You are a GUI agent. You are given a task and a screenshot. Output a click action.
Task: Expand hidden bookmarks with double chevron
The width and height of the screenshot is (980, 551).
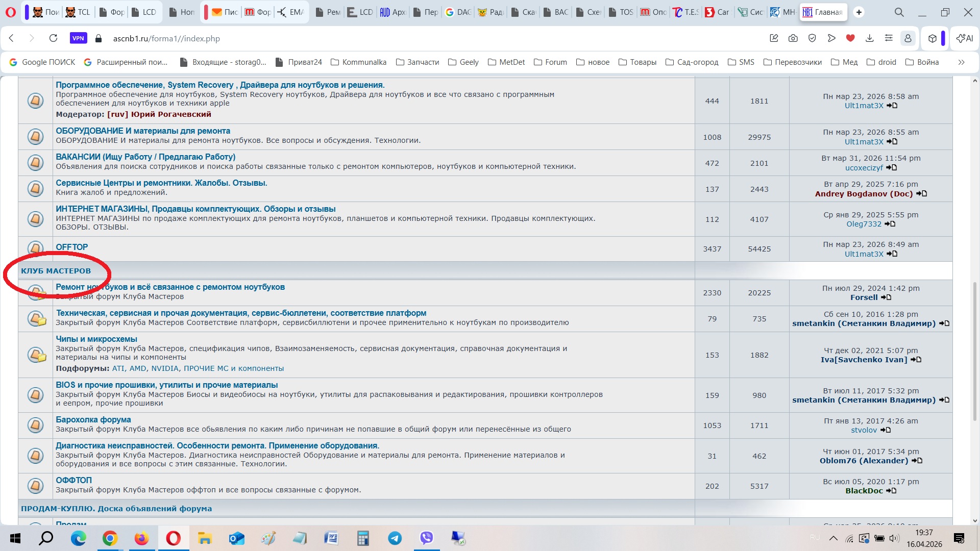pos(961,62)
